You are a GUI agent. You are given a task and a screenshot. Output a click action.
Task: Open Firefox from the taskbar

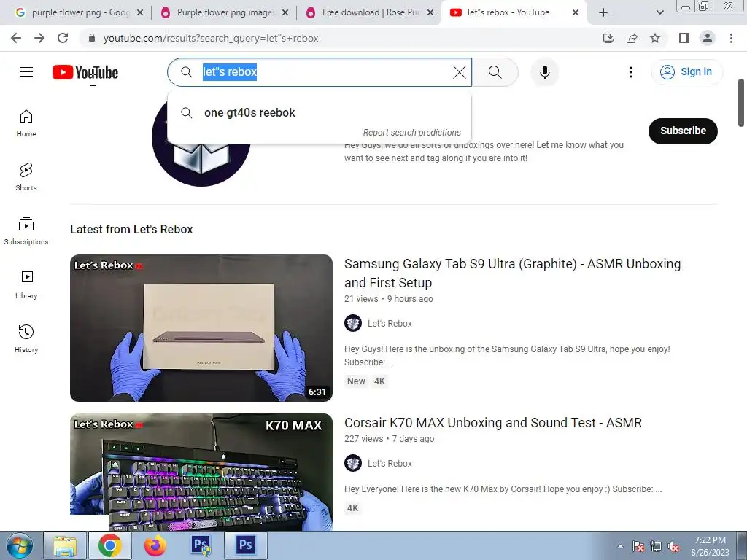pos(155,545)
